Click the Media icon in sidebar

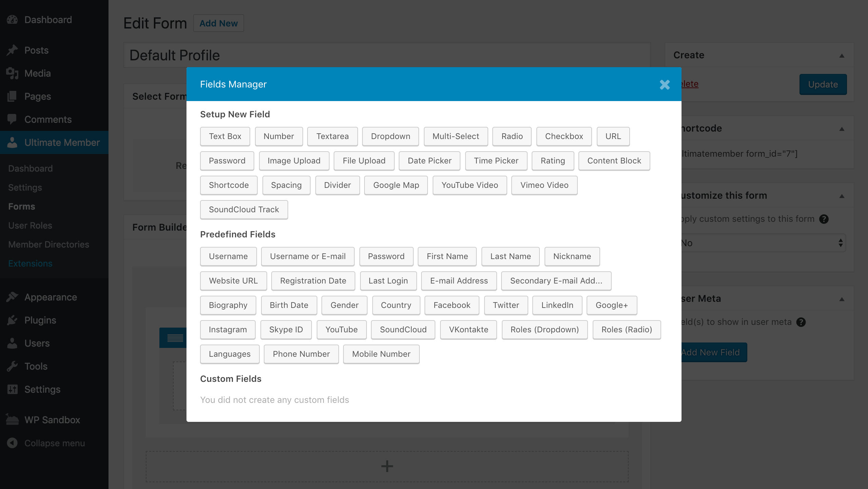pos(12,73)
